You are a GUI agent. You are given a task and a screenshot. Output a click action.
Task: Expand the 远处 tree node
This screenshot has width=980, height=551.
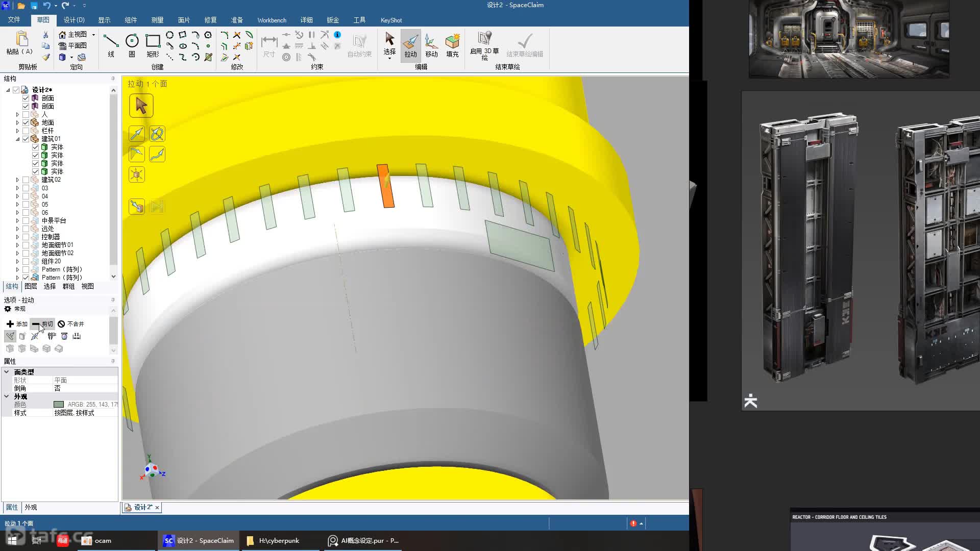pos(17,229)
